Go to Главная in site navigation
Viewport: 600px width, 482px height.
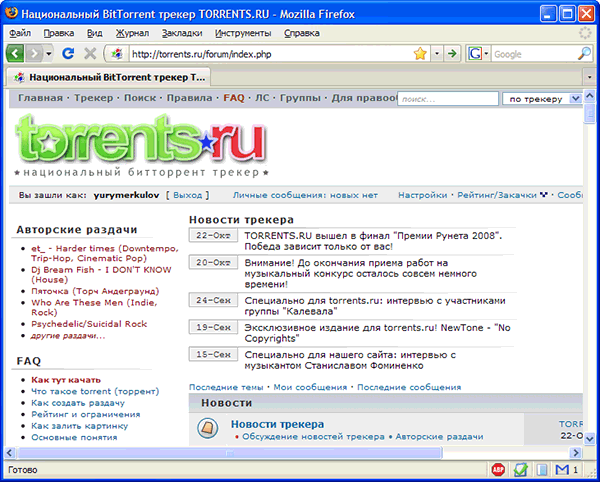click(x=40, y=98)
